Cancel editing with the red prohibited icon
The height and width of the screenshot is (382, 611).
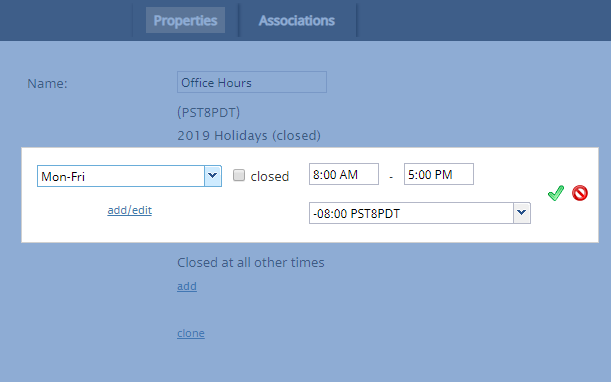(580, 193)
